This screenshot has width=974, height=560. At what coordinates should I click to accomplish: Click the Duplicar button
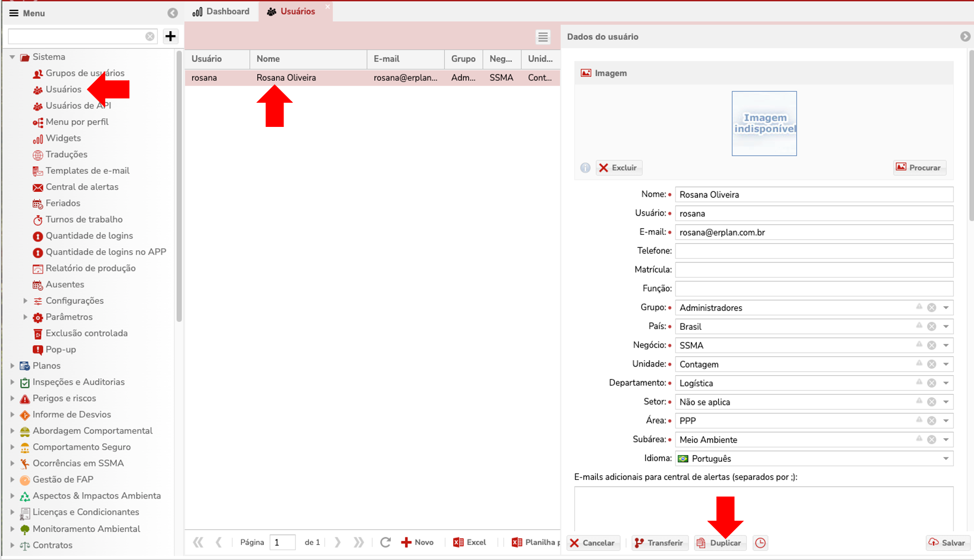pyautogui.click(x=720, y=543)
